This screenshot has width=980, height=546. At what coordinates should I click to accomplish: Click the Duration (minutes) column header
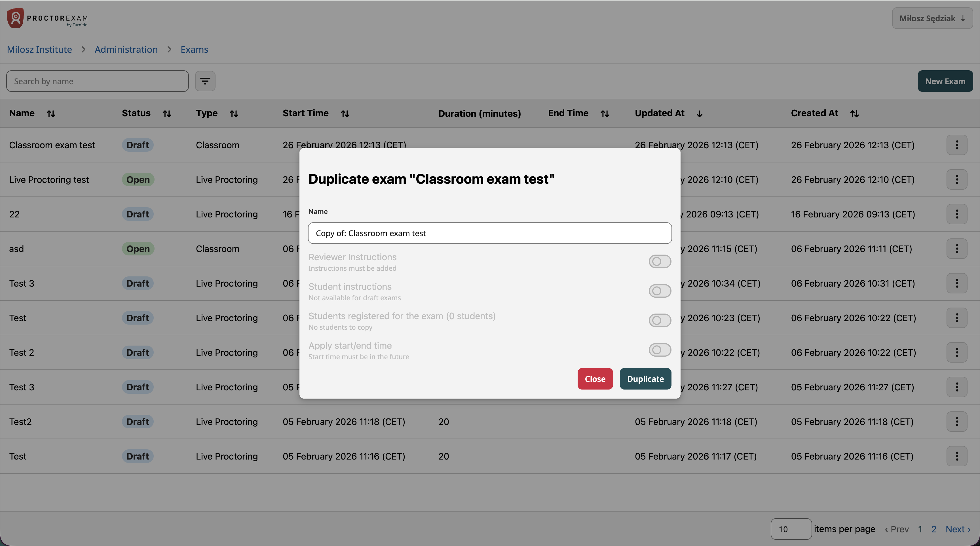(479, 114)
